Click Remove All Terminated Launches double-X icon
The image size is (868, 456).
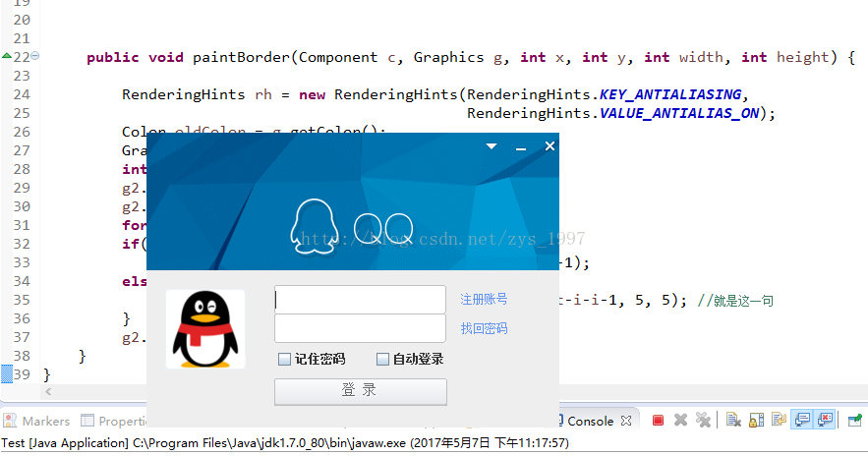tap(703, 421)
